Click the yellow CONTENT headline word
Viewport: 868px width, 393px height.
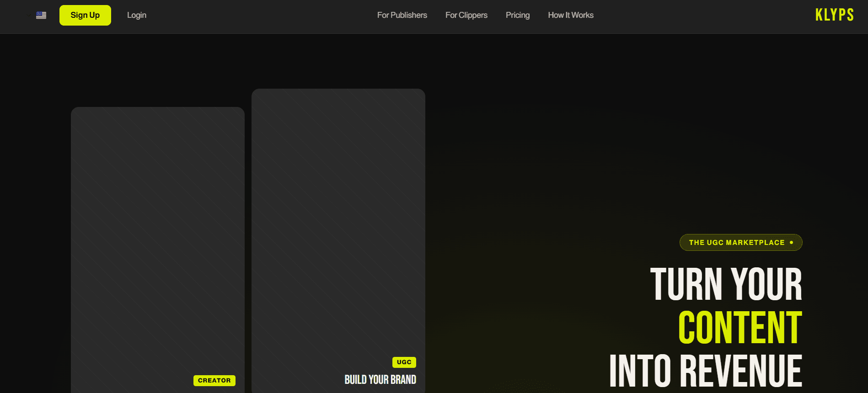pyautogui.click(x=740, y=328)
